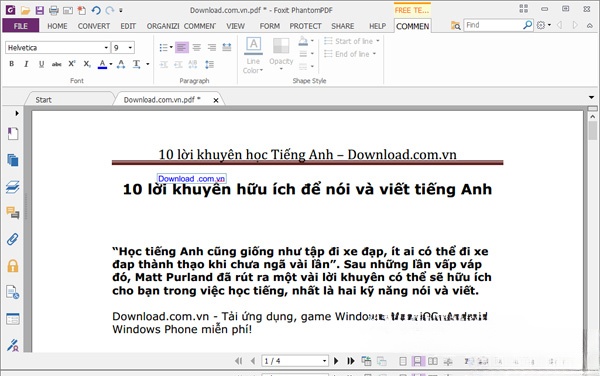
Task: Save the document with the floppy icon
Action: point(39,10)
